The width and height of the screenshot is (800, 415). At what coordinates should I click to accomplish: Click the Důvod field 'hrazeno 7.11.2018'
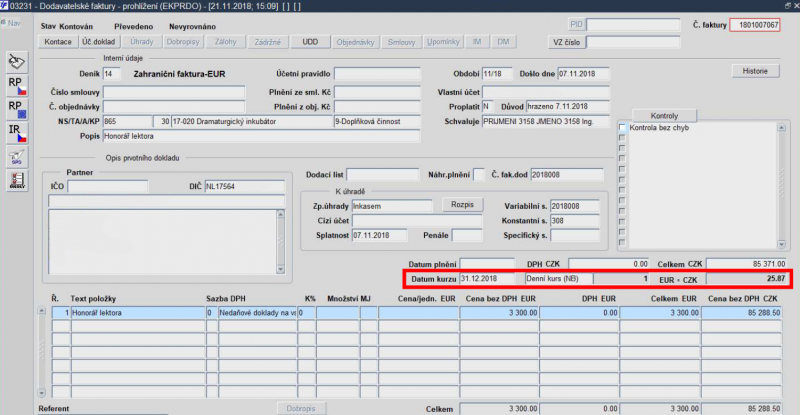pyautogui.click(x=568, y=107)
